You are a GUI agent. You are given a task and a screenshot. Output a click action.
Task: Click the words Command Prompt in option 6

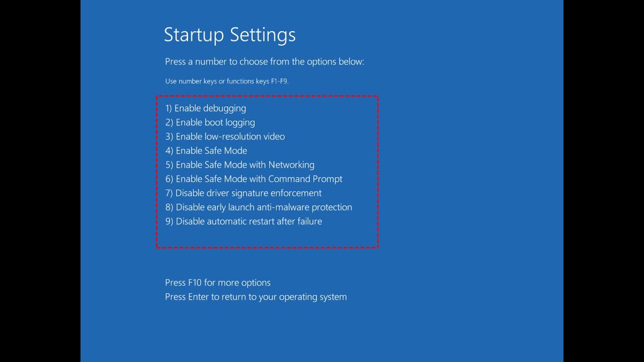tap(305, 178)
